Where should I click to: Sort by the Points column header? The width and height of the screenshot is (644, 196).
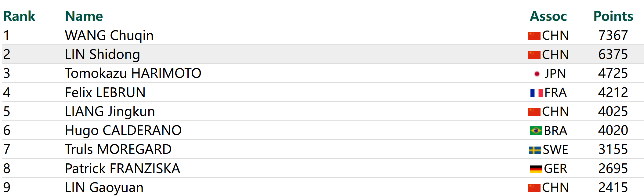(x=613, y=16)
